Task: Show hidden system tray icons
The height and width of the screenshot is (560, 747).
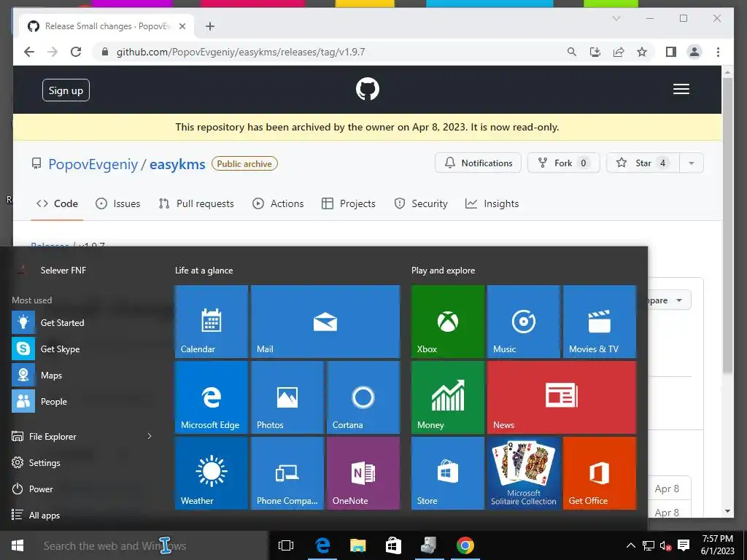Action: tap(630, 545)
